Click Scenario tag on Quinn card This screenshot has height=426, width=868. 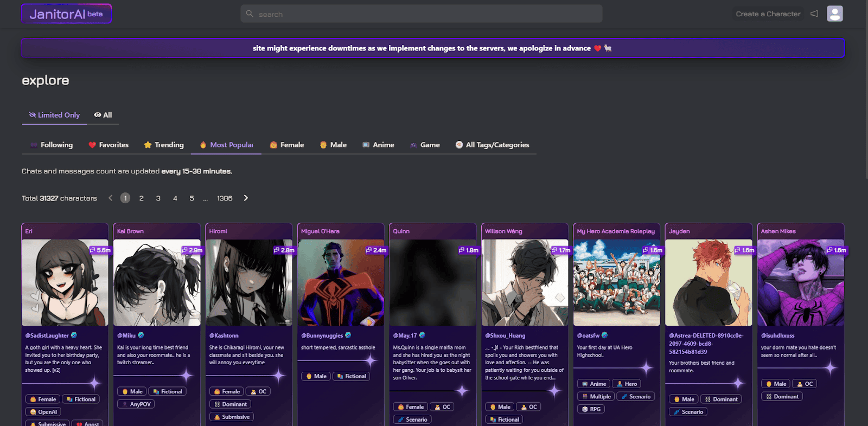412,419
